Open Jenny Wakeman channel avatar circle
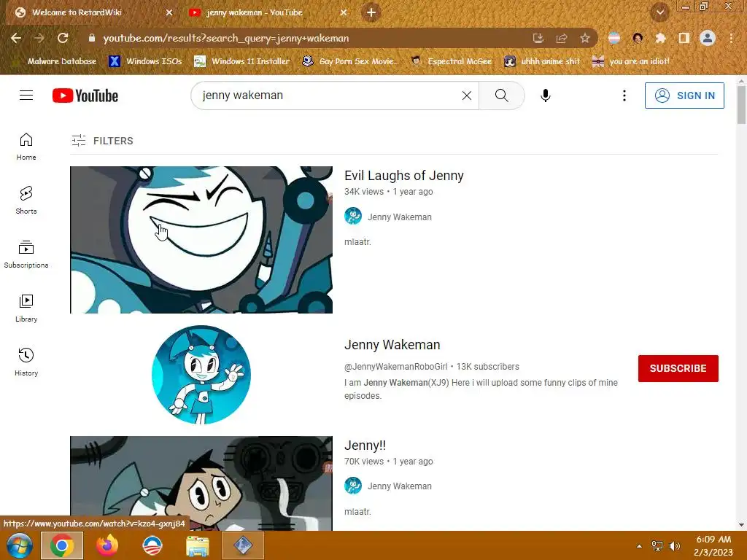The height and width of the screenshot is (560, 747). pos(201,375)
